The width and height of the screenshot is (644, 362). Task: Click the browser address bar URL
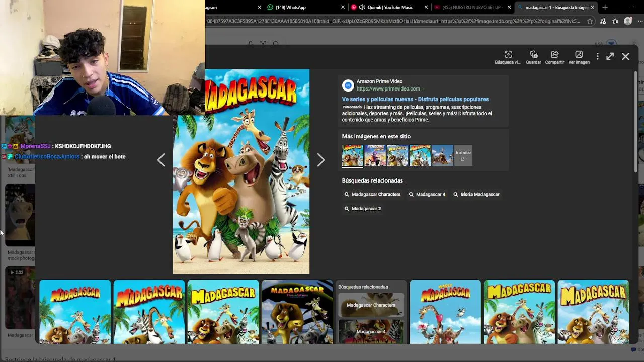pos(392,21)
